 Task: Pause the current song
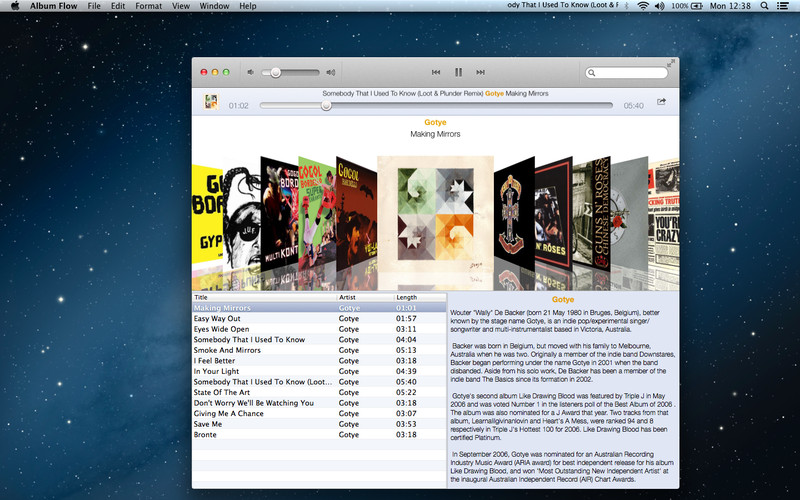458,72
